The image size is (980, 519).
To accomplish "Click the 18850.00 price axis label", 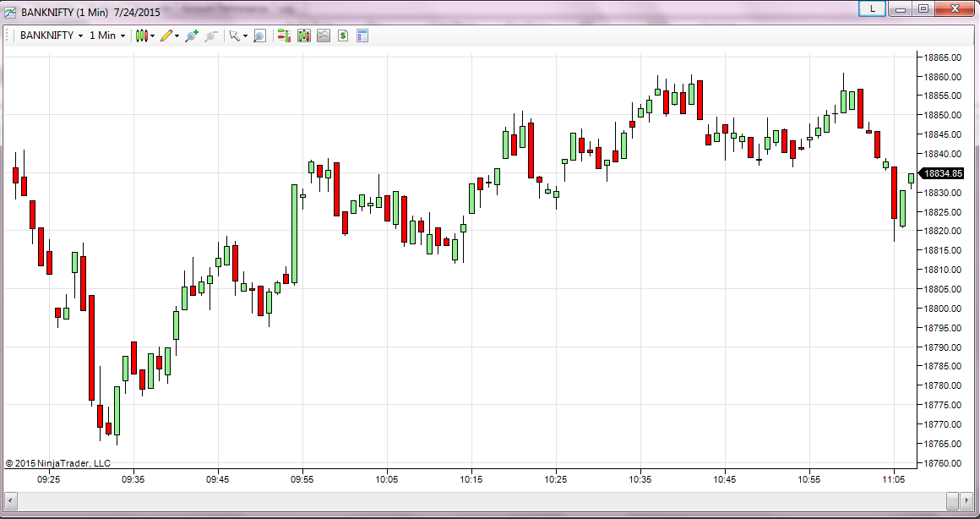I will pos(943,116).
